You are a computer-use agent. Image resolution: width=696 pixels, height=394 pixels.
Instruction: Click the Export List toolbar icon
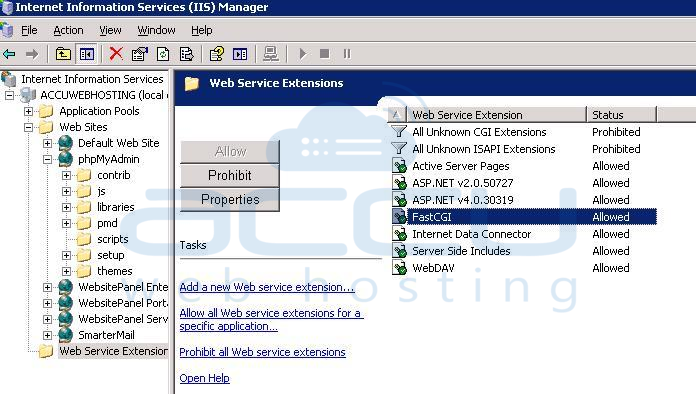point(186,54)
